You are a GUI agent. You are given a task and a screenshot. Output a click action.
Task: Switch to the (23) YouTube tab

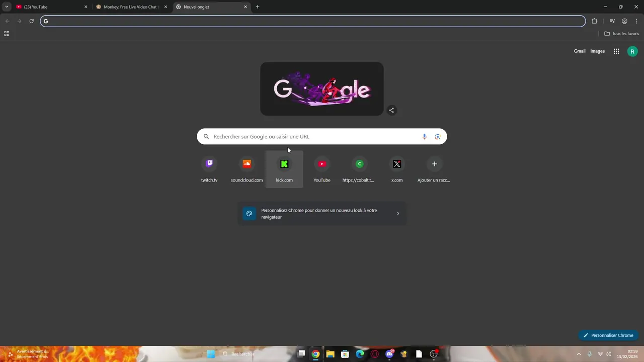click(x=52, y=7)
